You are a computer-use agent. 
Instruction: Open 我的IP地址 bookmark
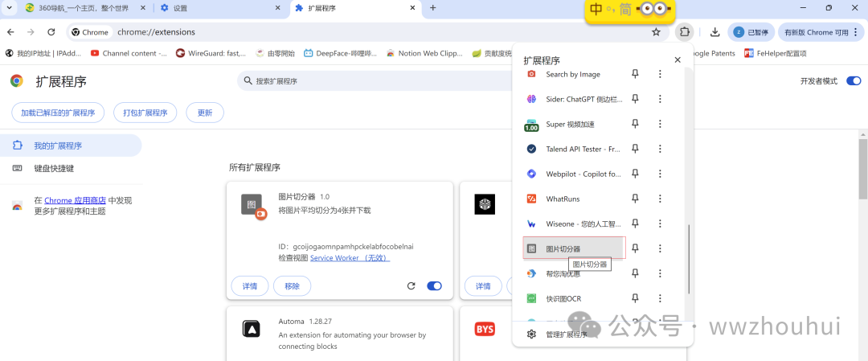(x=43, y=54)
